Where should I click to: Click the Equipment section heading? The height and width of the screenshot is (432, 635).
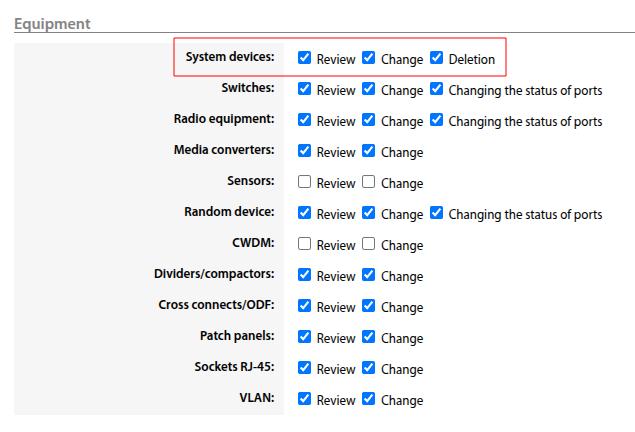pos(52,23)
